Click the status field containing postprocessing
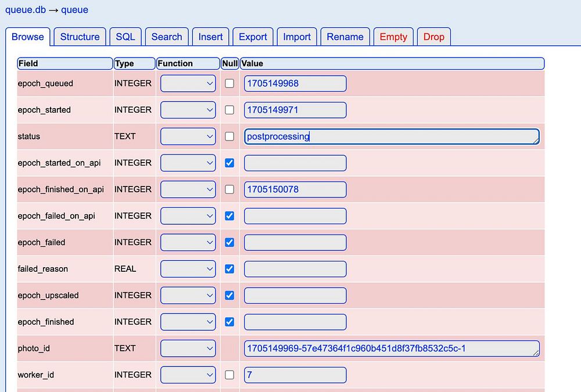 click(x=392, y=136)
